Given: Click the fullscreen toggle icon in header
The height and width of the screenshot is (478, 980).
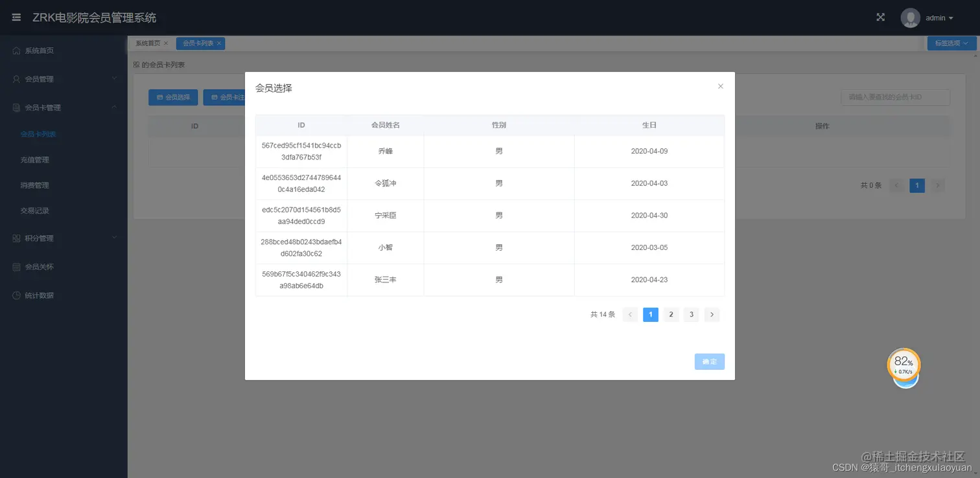Looking at the screenshot, I should (880, 17).
